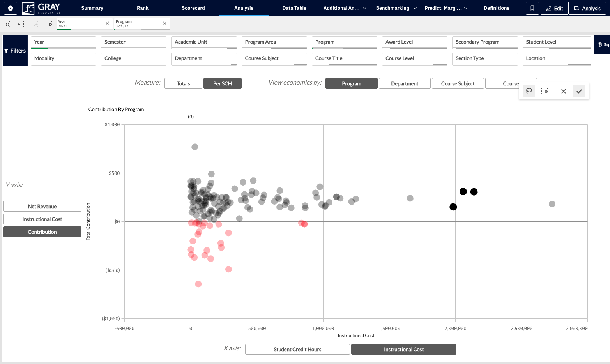Open the Award Level filter

tap(414, 42)
